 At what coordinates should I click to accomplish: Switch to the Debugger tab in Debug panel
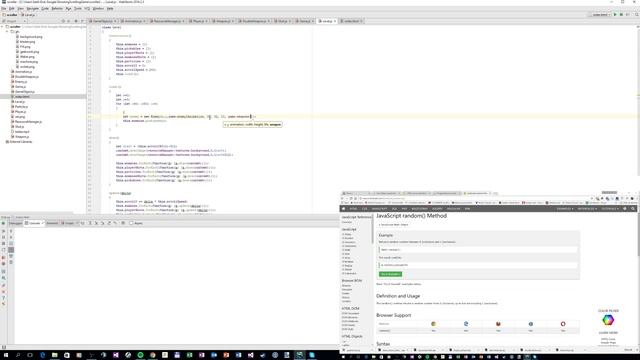point(16,223)
